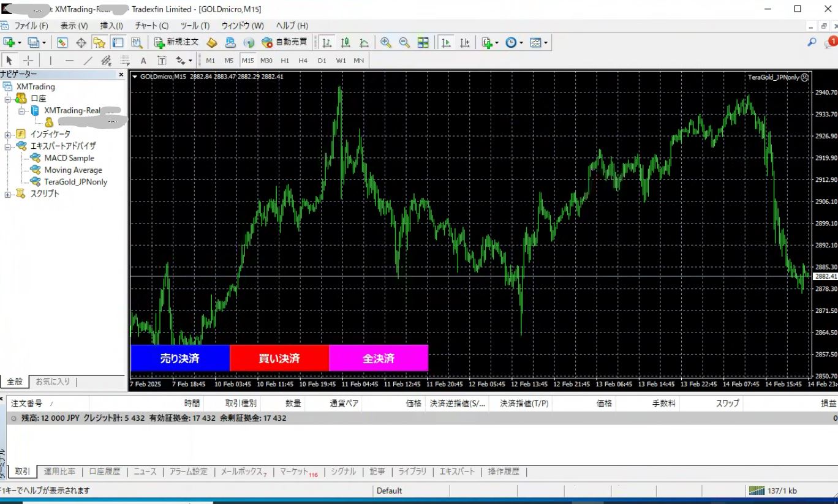
Task: Click the red 買い決済 button
Action: (279, 358)
